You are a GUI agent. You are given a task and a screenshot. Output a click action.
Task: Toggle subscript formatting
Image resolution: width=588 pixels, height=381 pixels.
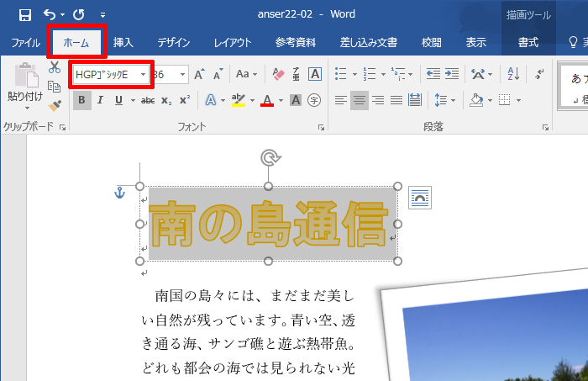[166, 101]
